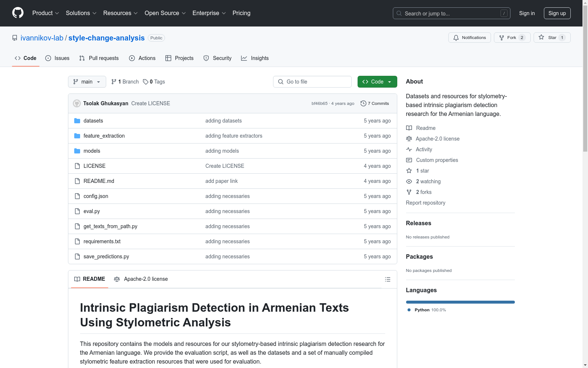This screenshot has width=588, height=368.
Task: Open the ivannikov-lab owner link
Action: tap(42, 38)
